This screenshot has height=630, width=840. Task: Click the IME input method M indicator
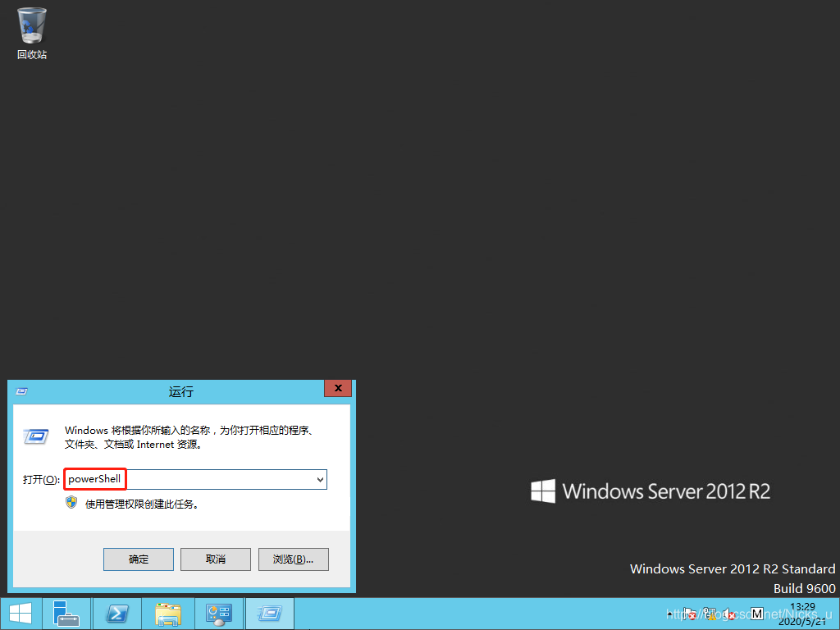point(757,614)
